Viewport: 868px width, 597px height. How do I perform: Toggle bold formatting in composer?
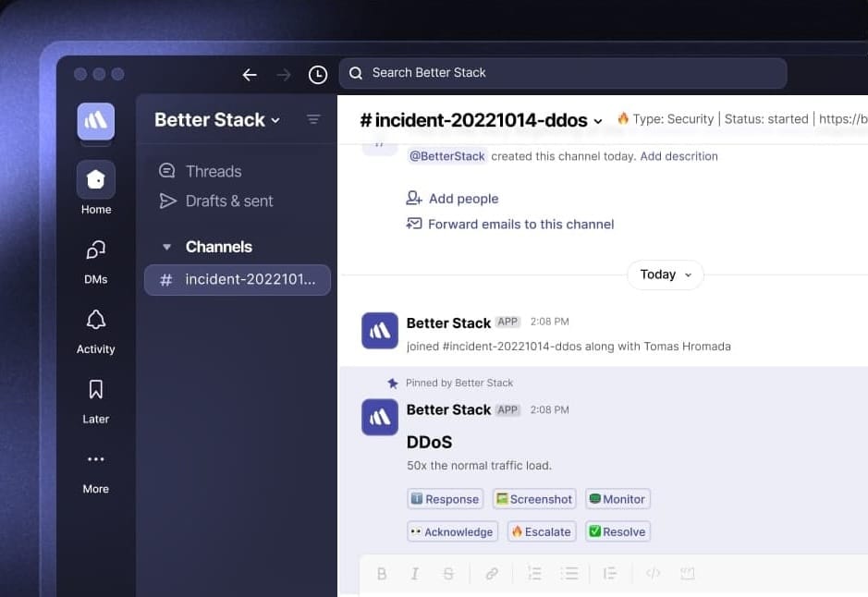[x=382, y=574]
